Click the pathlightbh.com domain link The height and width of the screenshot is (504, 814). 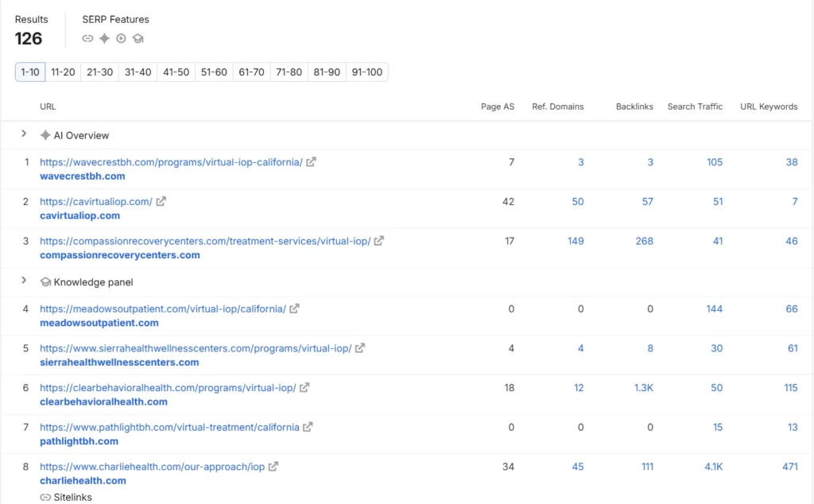[79, 441]
